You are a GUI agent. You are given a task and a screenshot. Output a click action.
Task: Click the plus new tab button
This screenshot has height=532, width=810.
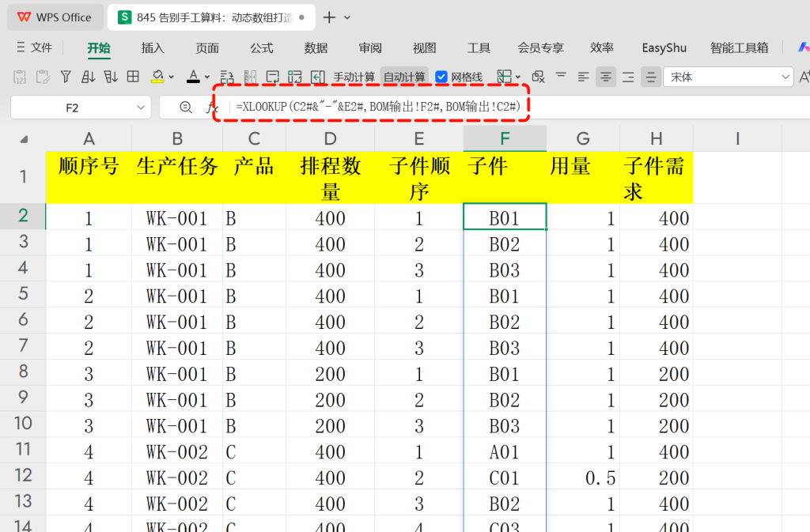[329, 17]
